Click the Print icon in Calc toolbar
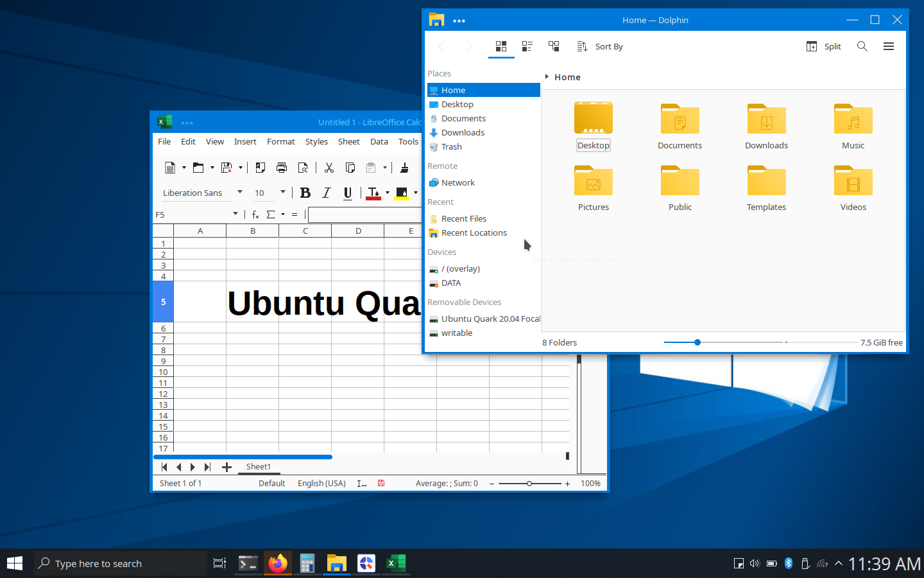Viewport: 924px width, 578px height. (x=281, y=168)
